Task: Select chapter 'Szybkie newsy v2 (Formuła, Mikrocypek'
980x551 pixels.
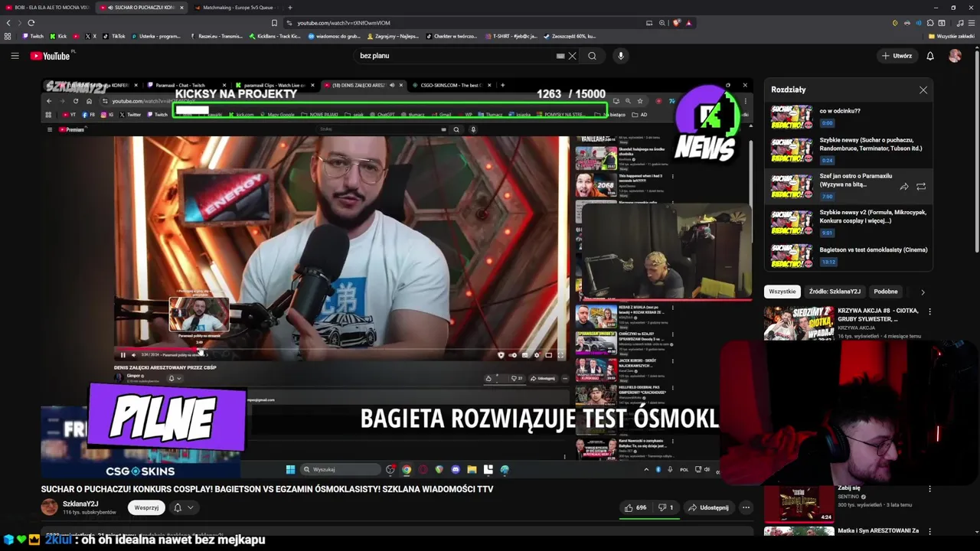Action: (873, 217)
